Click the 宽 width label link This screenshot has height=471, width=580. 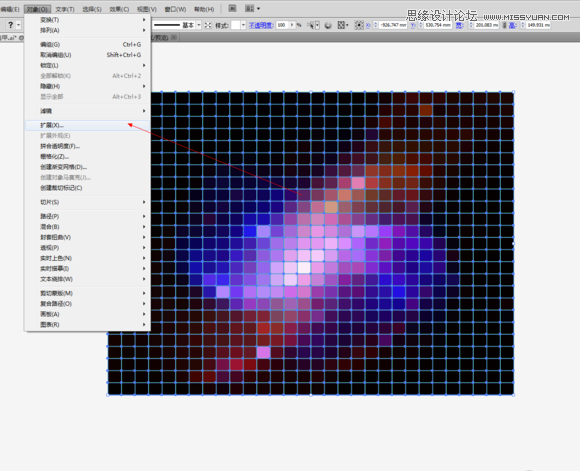tap(459, 25)
